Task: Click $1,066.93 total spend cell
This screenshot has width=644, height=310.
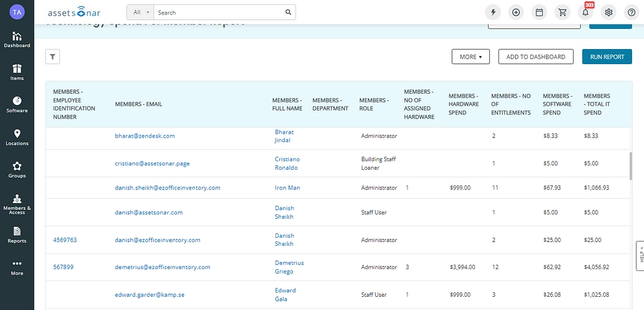Action: 596,187
